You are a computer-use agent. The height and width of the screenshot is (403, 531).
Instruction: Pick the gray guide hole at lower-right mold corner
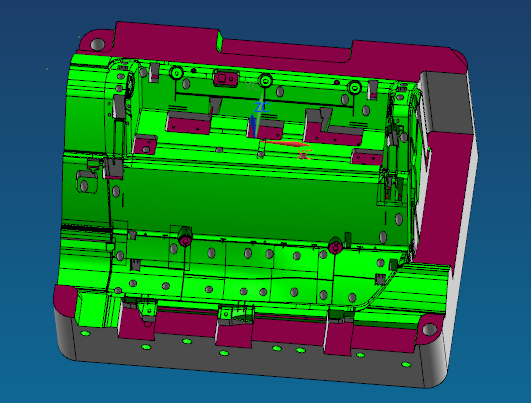click(429, 329)
